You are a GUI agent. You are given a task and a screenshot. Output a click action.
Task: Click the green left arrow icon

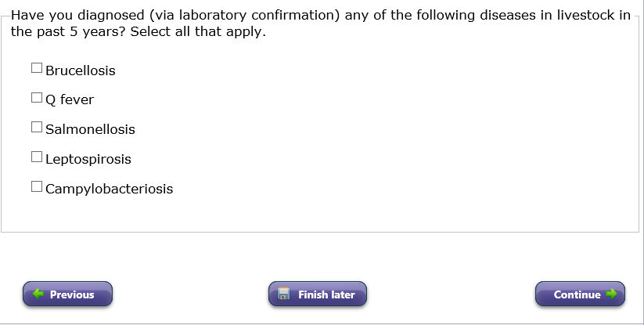(38, 294)
